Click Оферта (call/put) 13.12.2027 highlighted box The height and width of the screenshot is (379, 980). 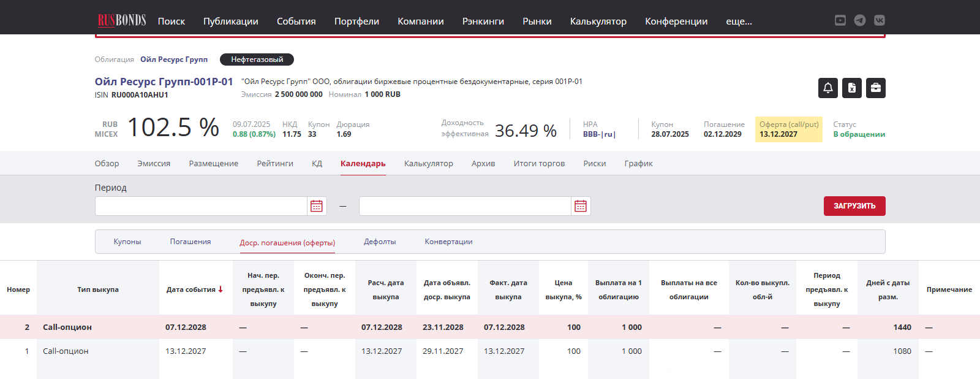click(x=789, y=129)
